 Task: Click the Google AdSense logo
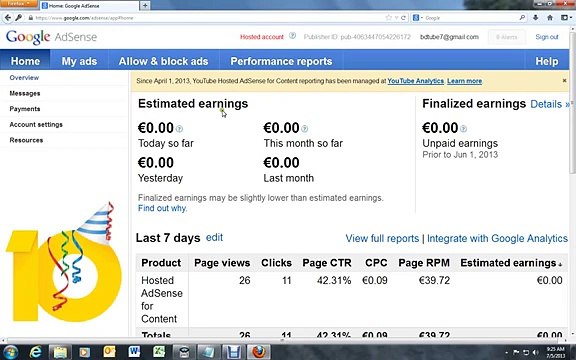(x=51, y=37)
